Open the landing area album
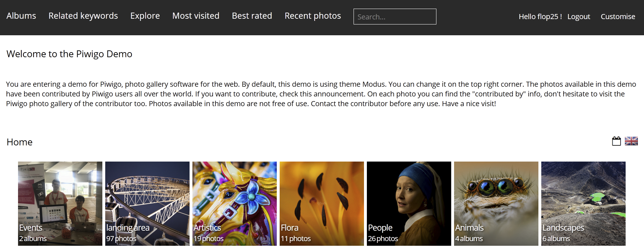644x249 pixels. 147,203
